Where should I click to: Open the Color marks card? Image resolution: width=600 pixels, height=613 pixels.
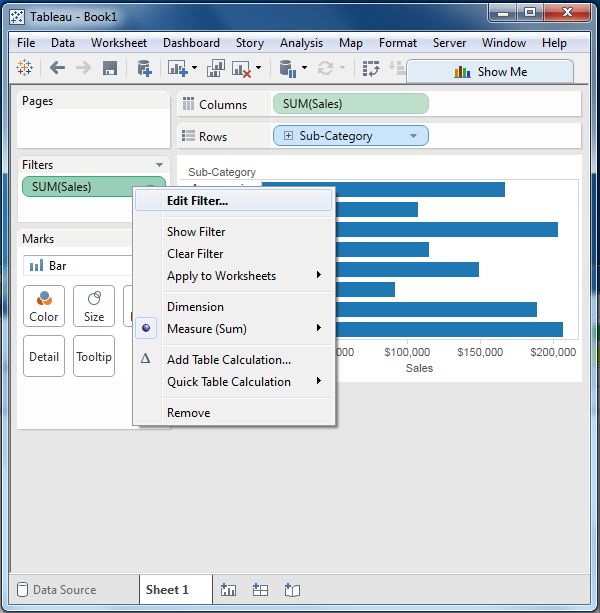tap(44, 306)
